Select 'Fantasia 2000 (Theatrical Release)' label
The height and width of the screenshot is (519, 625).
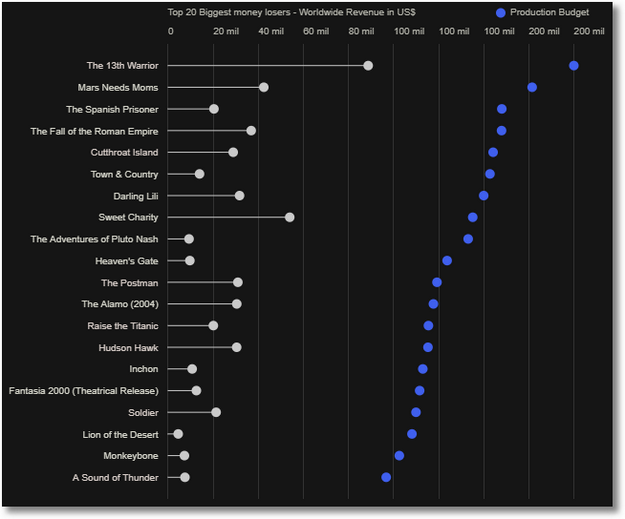84,391
